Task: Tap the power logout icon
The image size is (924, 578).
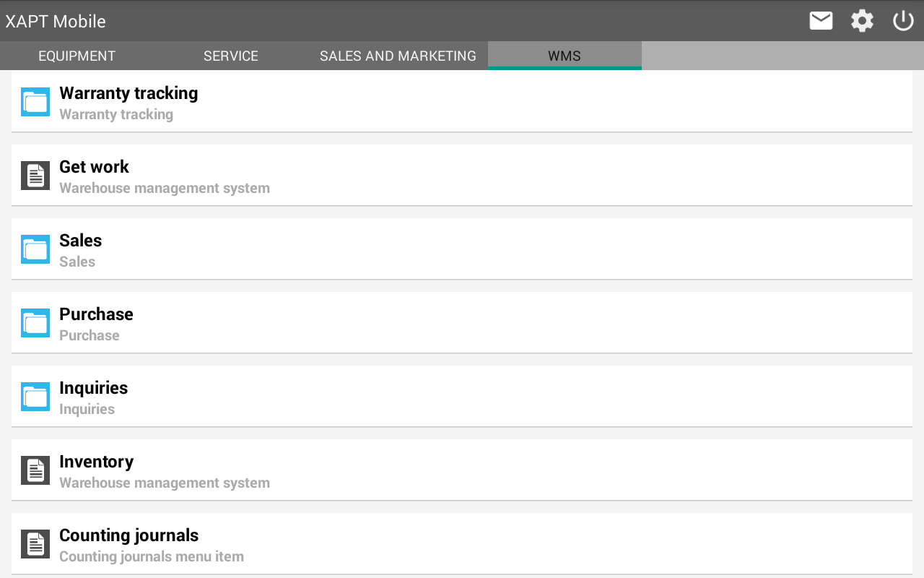Action: [903, 21]
